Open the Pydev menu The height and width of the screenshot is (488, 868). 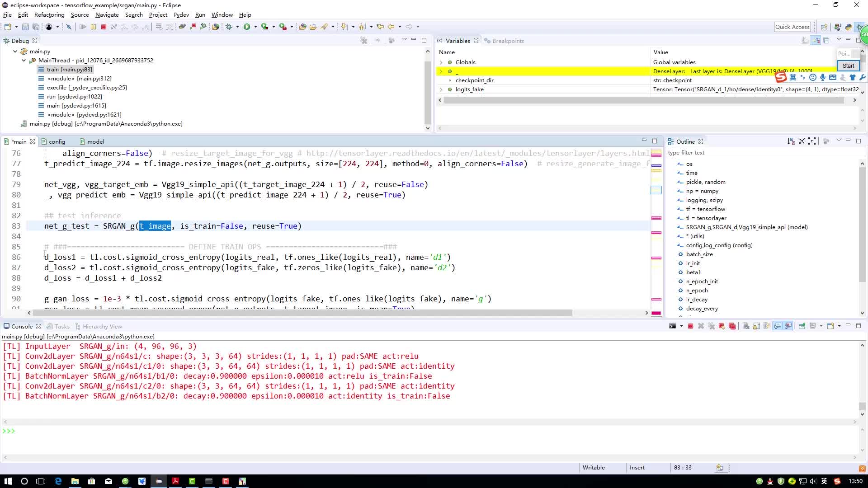(181, 14)
